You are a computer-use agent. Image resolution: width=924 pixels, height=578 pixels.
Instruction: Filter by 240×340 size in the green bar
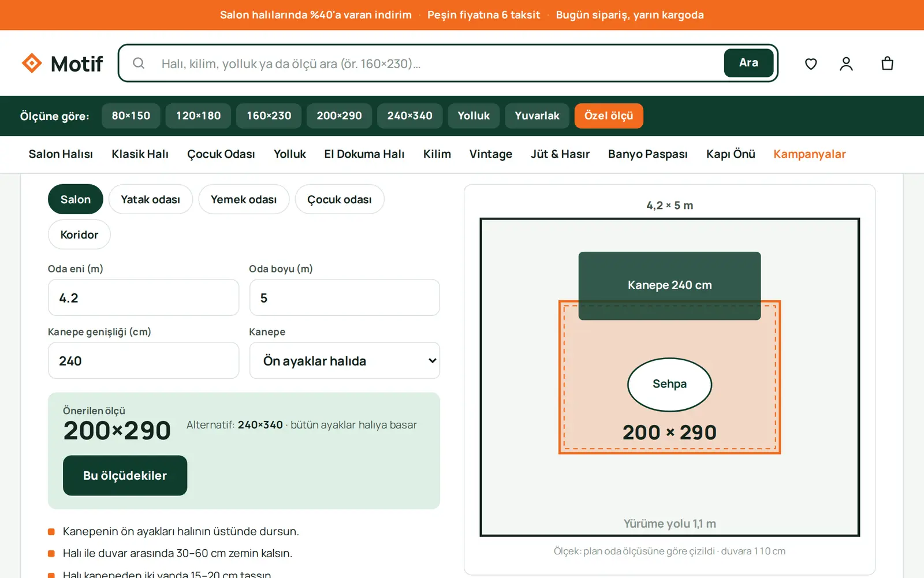coord(410,116)
